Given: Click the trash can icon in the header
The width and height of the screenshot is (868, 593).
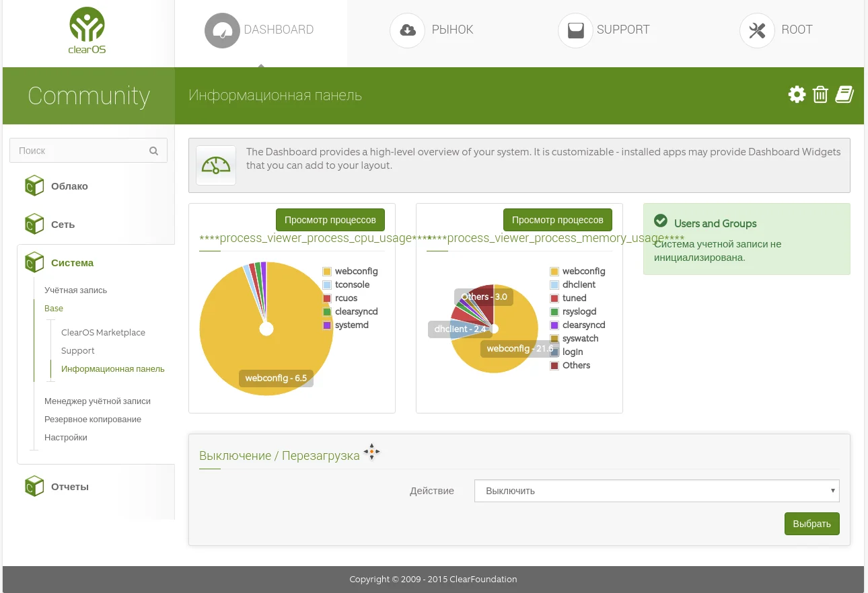Looking at the screenshot, I should (x=820, y=95).
